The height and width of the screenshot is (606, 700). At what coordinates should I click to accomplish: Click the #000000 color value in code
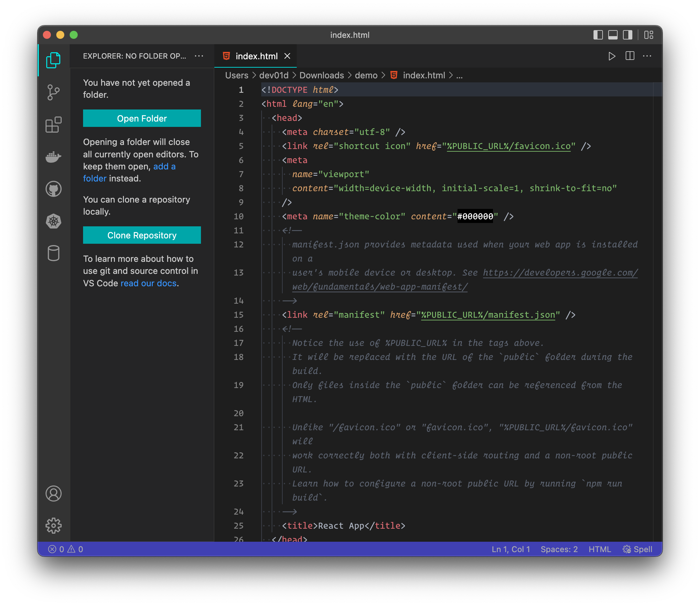(x=475, y=216)
